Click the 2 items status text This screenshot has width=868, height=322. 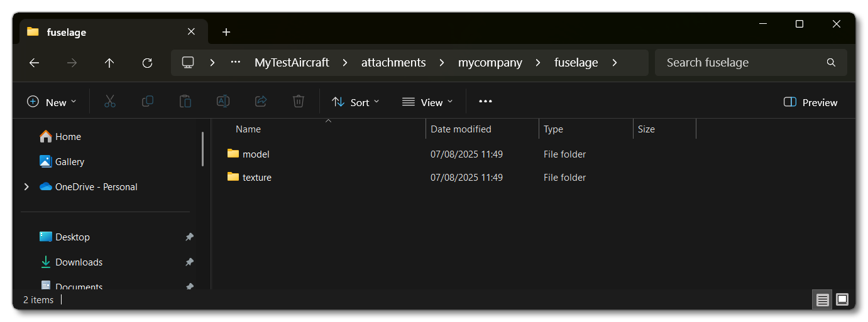(38, 300)
